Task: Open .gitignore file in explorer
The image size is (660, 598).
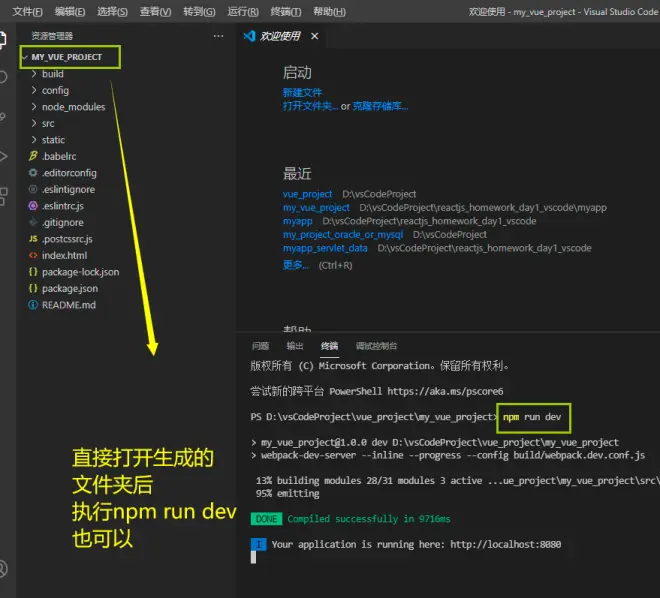Action: click(x=63, y=222)
